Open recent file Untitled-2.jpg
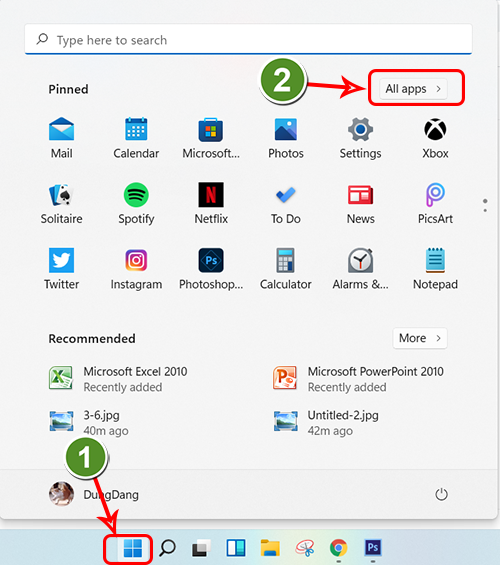 click(326, 422)
